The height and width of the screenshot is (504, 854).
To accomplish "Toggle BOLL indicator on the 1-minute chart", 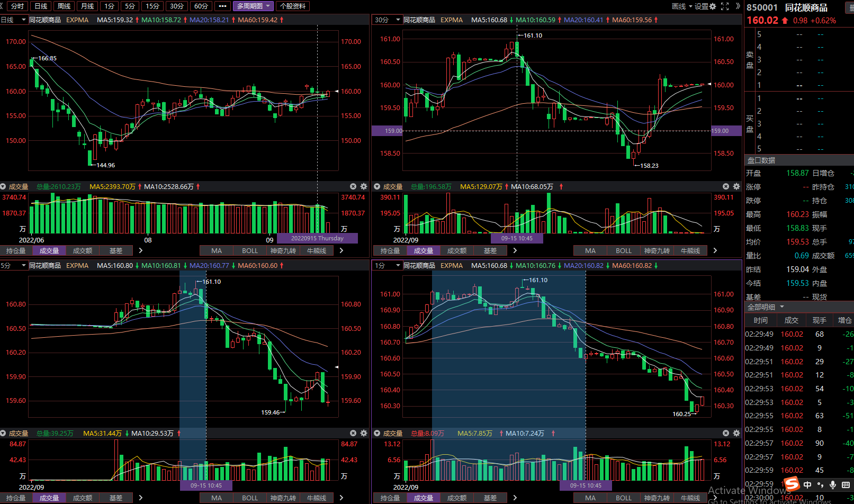I will click(x=623, y=498).
